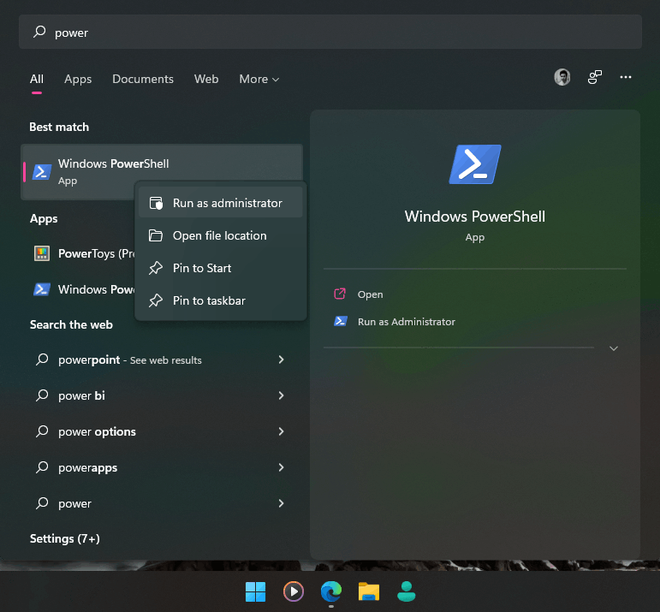Click the PowerToys app icon
Screen dimensions: 660x612
click(x=42, y=253)
